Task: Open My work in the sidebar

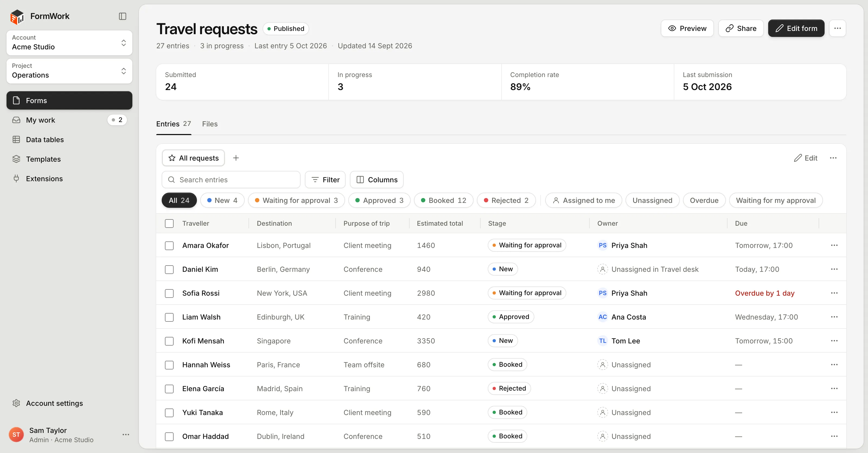Action: point(69,120)
